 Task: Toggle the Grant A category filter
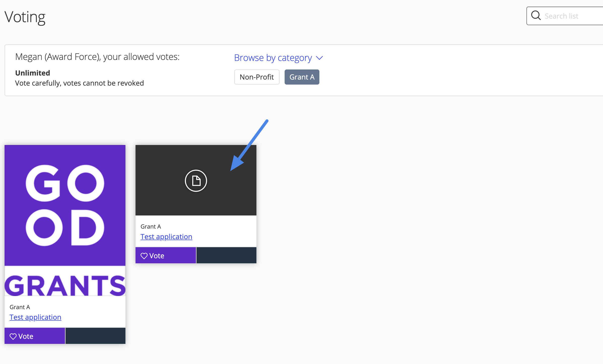point(302,77)
